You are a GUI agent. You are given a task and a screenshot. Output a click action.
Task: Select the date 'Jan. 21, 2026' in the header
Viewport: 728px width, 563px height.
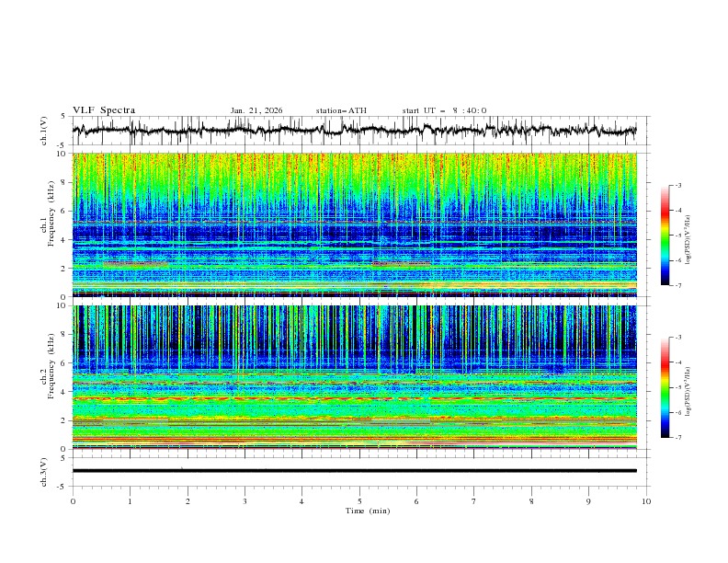coord(256,110)
